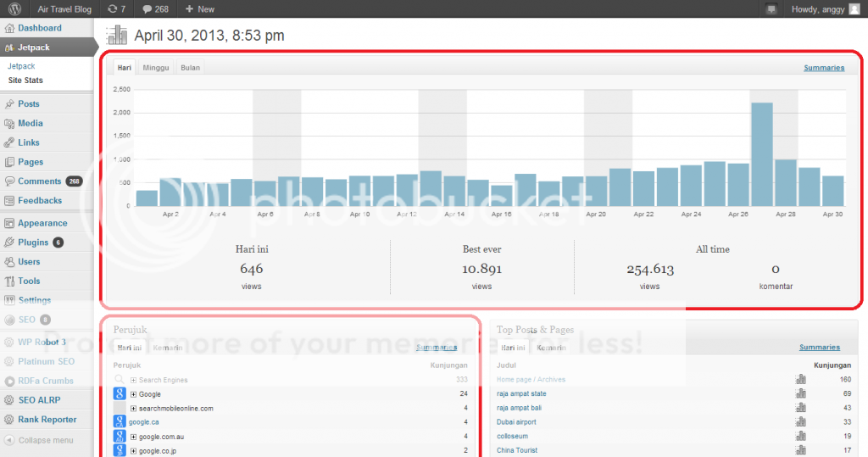868x457 pixels.
Task: Open the colloseum post link
Action: (512, 436)
